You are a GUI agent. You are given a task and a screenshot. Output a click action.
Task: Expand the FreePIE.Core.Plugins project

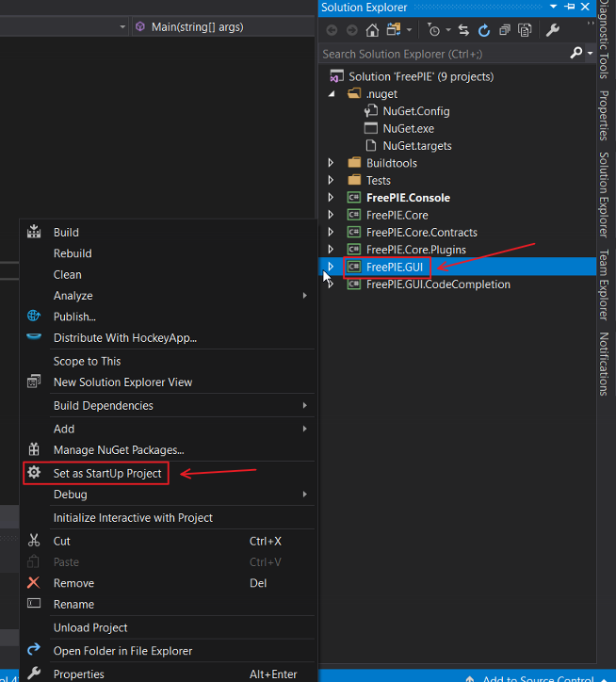coord(331,250)
